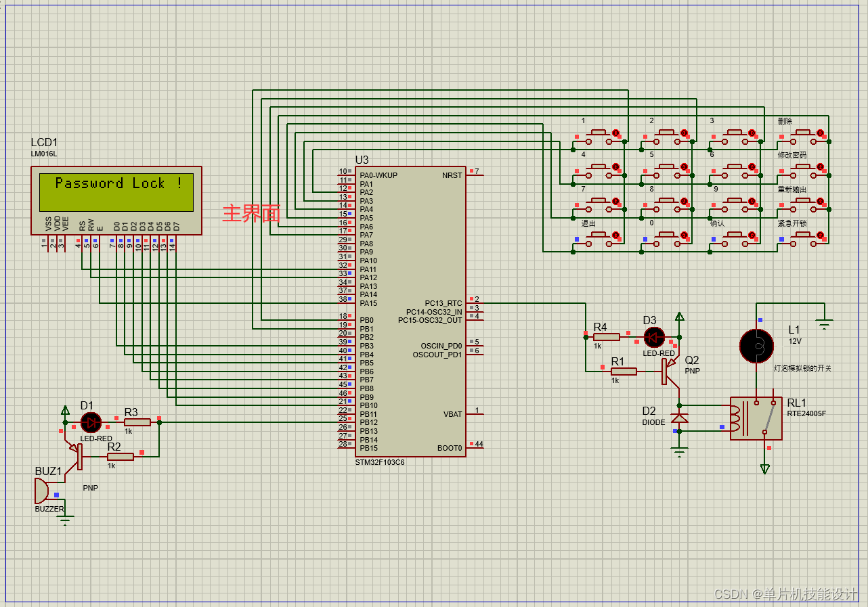Viewport: 868px width, 607px height.
Task: Click the red 主界面 text label
Action: pyautogui.click(x=251, y=214)
